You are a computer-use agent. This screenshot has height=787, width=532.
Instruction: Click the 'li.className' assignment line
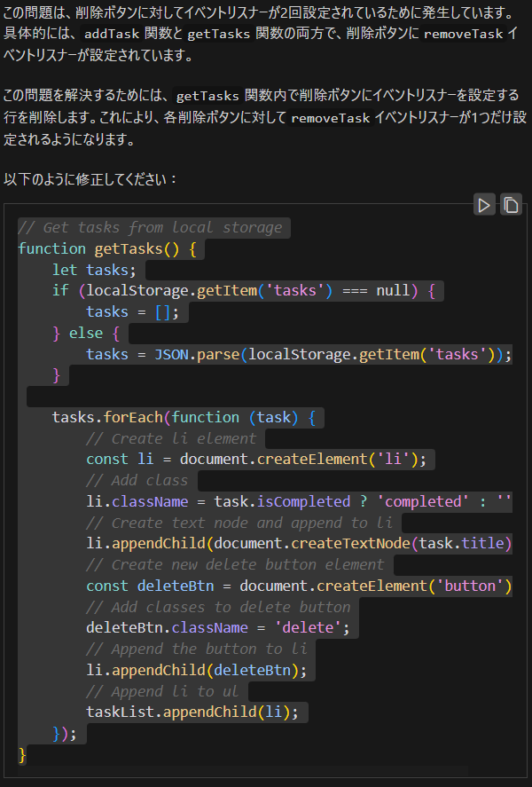[298, 501]
